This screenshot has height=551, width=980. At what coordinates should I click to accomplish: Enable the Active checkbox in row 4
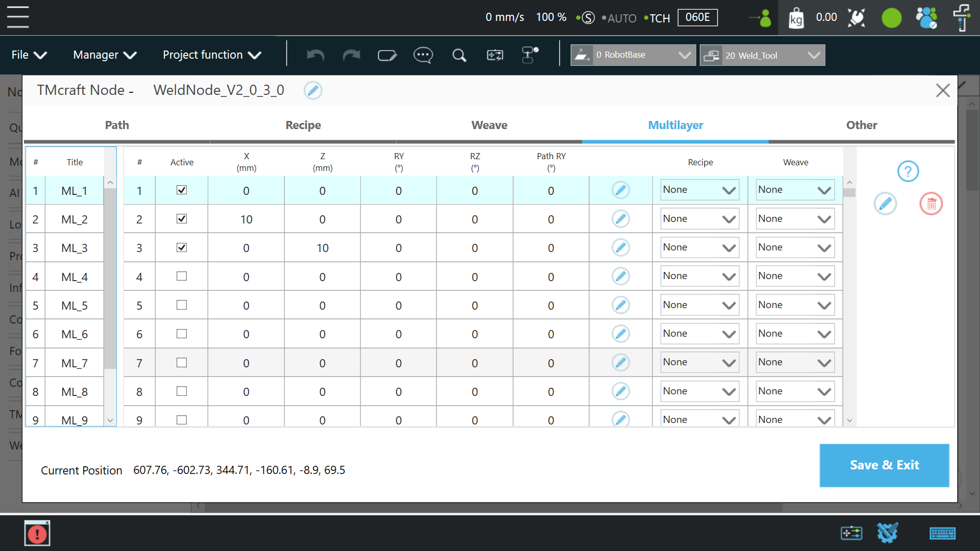[x=182, y=277]
